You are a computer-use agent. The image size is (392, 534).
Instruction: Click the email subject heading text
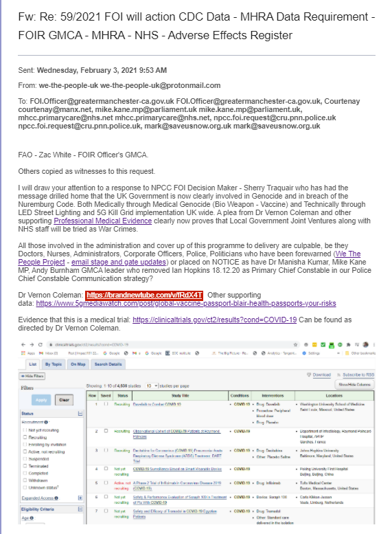pyautogui.click(x=196, y=26)
